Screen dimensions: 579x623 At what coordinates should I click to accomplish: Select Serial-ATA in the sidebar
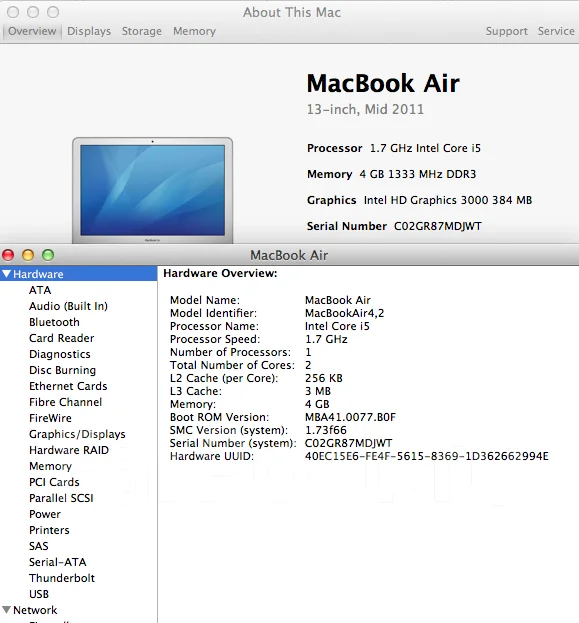[58, 562]
